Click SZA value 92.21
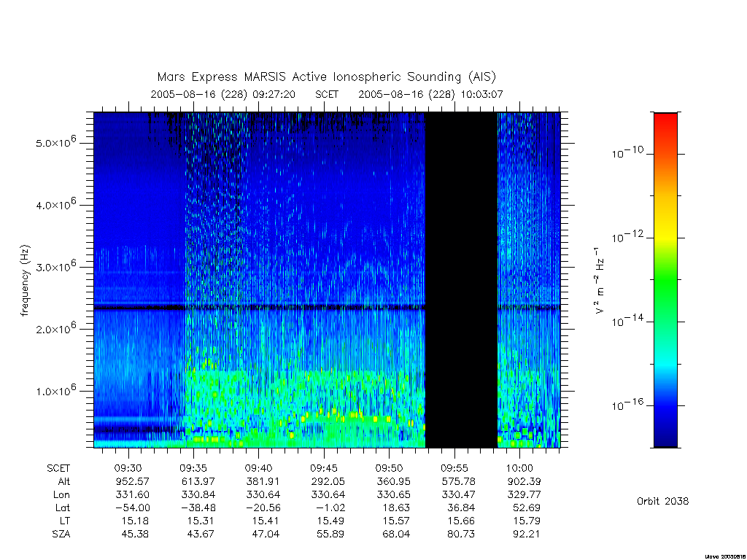The height and width of the screenshot is (560, 747). (527, 534)
